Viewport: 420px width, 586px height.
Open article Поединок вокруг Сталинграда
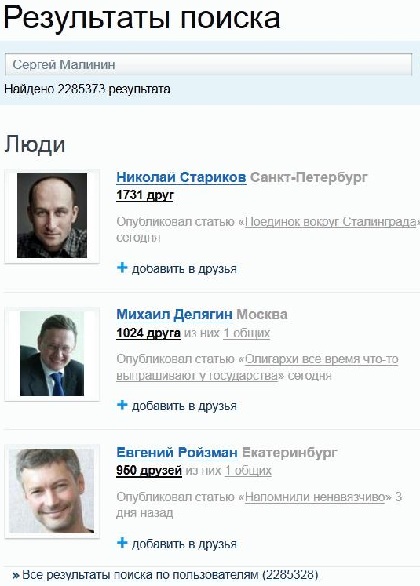click(331, 222)
